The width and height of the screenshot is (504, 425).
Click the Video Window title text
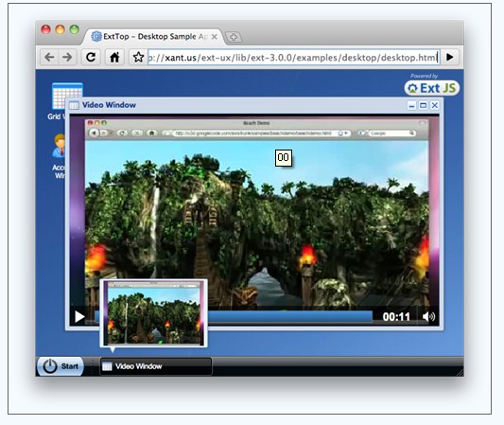[x=109, y=105]
